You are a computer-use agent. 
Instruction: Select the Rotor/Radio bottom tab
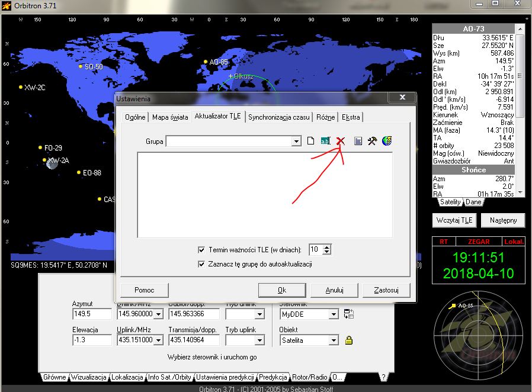(310, 377)
